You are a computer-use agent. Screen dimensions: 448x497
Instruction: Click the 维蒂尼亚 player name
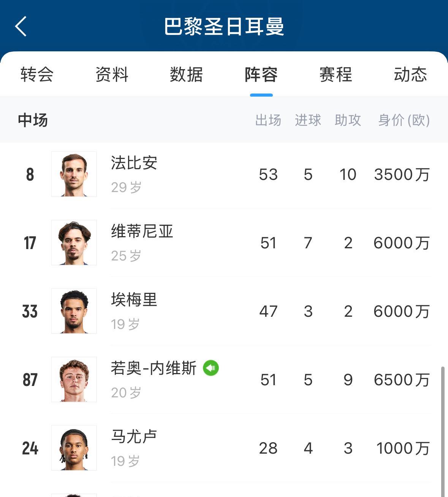click(142, 231)
